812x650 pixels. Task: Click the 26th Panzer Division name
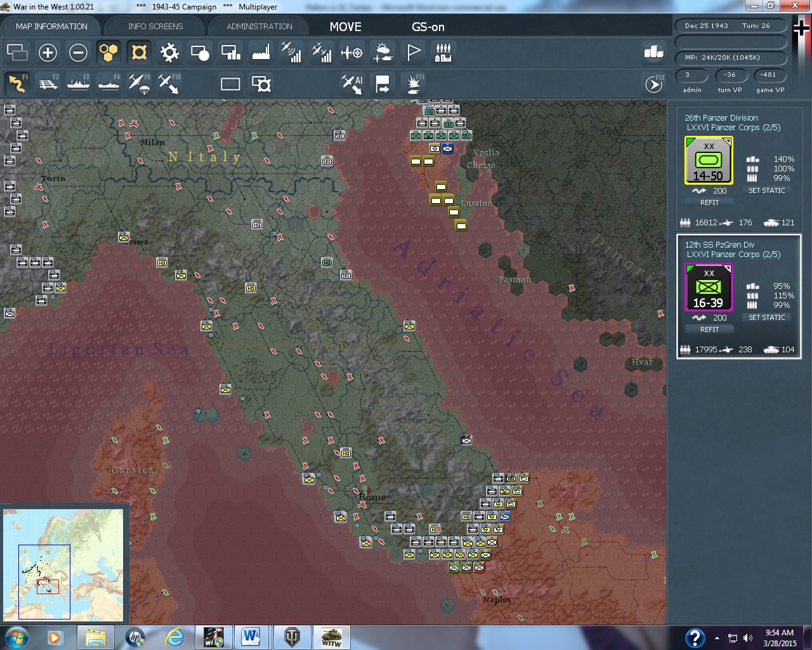click(x=721, y=118)
